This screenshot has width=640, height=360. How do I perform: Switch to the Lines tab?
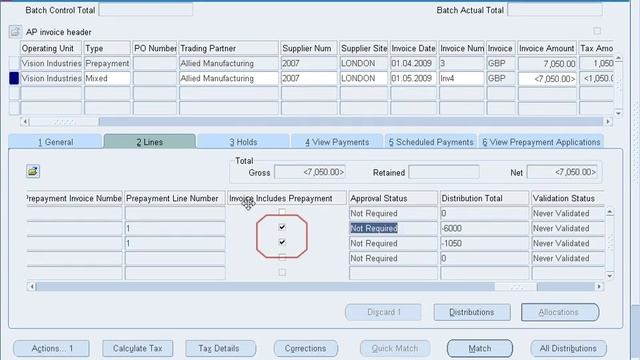(x=150, y=142)
